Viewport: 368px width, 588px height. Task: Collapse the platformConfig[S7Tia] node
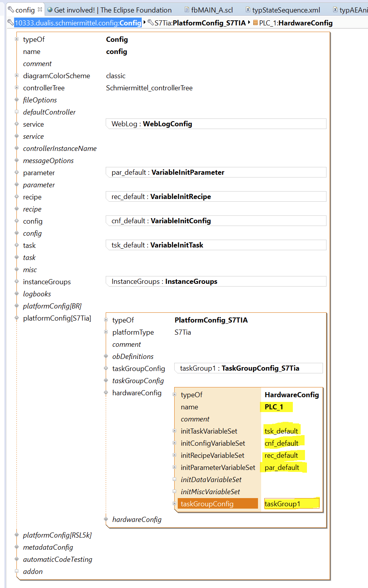click(17, 318)
